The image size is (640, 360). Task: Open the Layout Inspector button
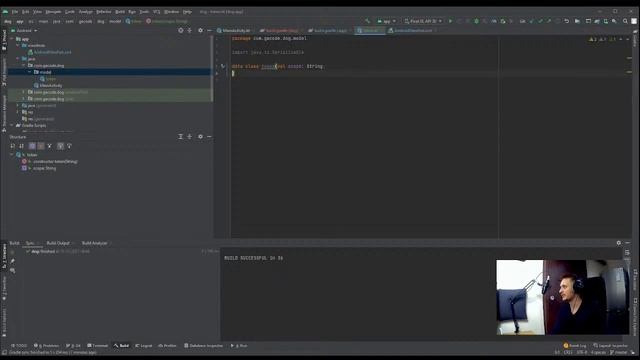[610, 346]
